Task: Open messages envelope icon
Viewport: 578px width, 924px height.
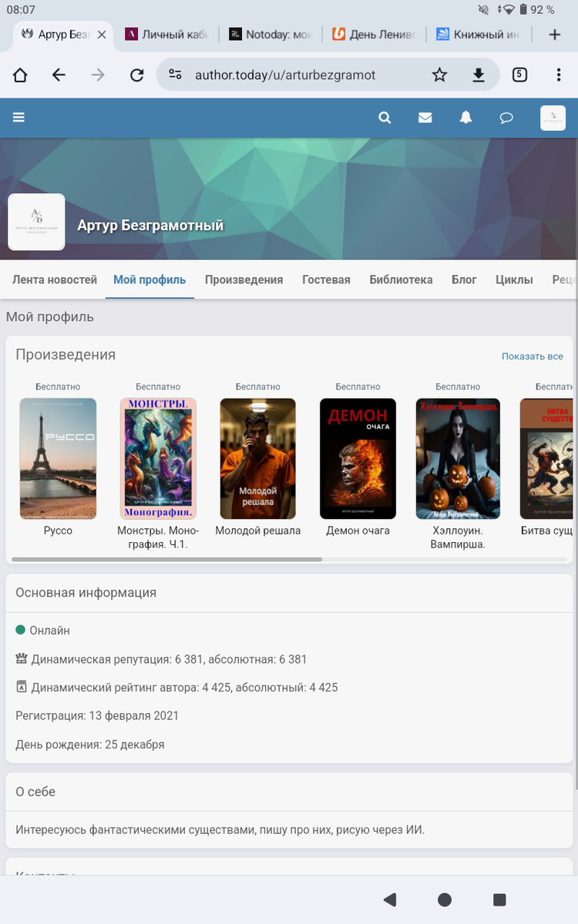Action: tap(425, 118)
